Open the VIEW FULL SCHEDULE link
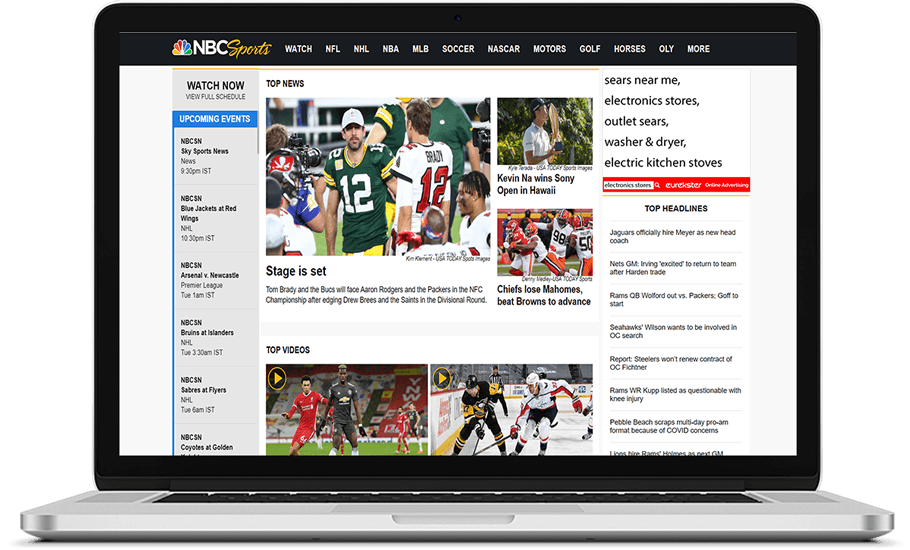 (x=215, y=97)
